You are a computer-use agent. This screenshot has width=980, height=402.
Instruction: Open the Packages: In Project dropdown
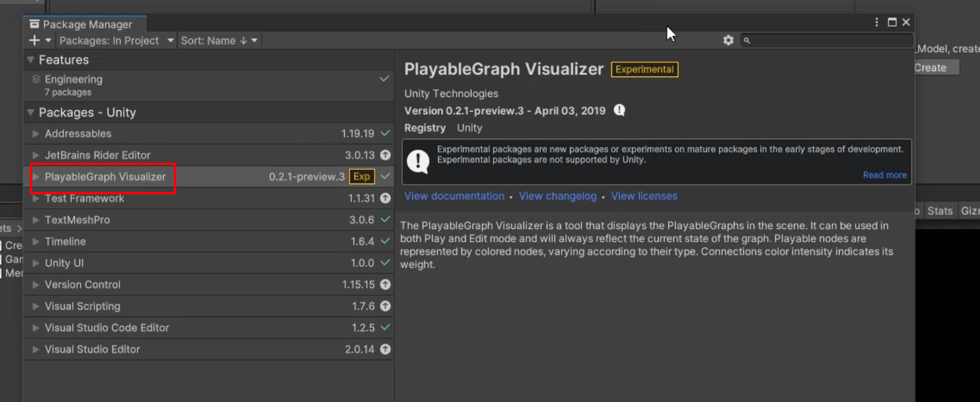(x=117, y=40)
